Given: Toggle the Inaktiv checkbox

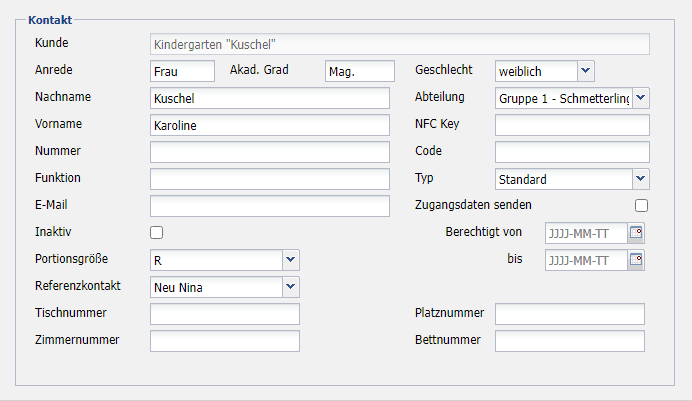Looking at the screenshot, I should [156, 233].
